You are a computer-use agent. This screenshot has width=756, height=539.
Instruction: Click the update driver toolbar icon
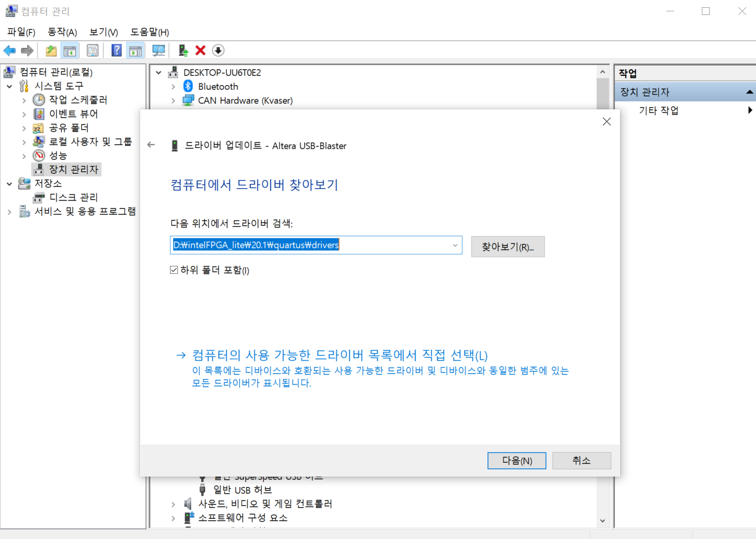(183, 50)
